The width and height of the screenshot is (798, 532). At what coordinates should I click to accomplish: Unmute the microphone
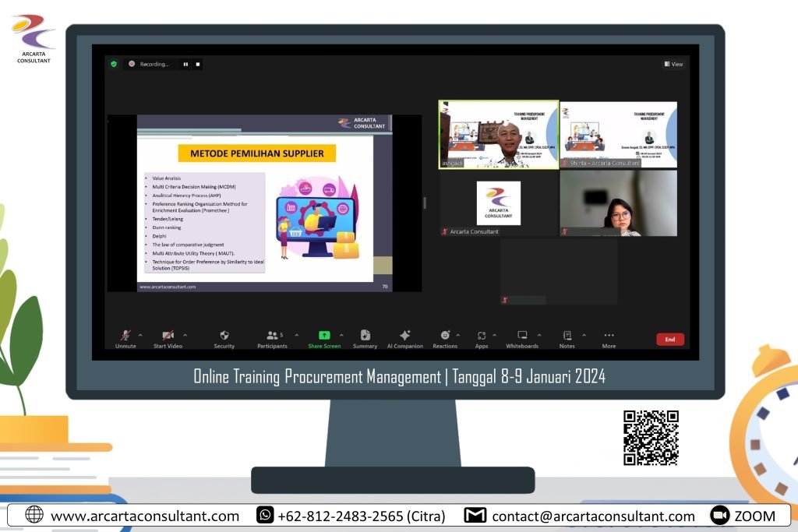point(125,336)
